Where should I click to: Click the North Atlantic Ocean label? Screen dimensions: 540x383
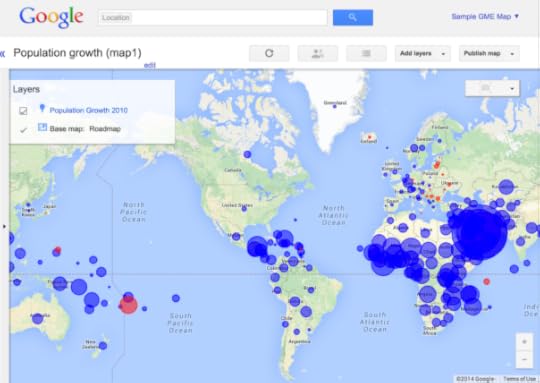point(333,215)
